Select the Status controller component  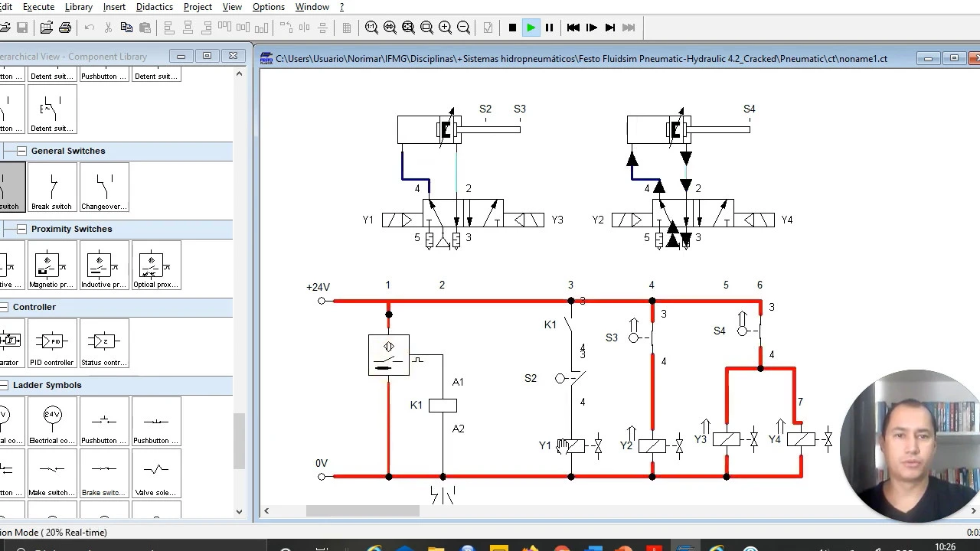(x=104, y=344)
